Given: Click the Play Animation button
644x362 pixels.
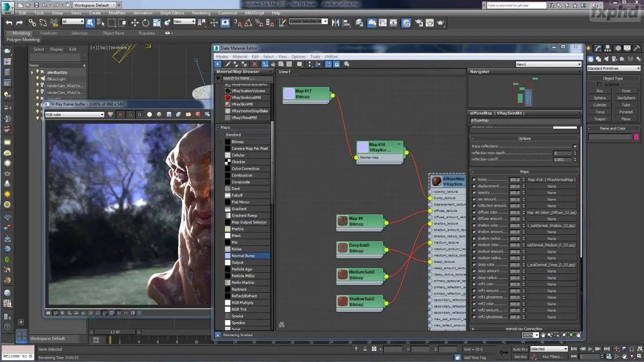Looking at the screenshot, I should click(590, 349).
